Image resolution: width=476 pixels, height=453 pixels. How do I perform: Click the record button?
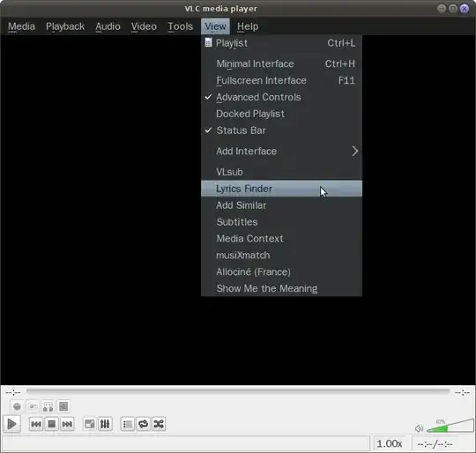point(17,406)
